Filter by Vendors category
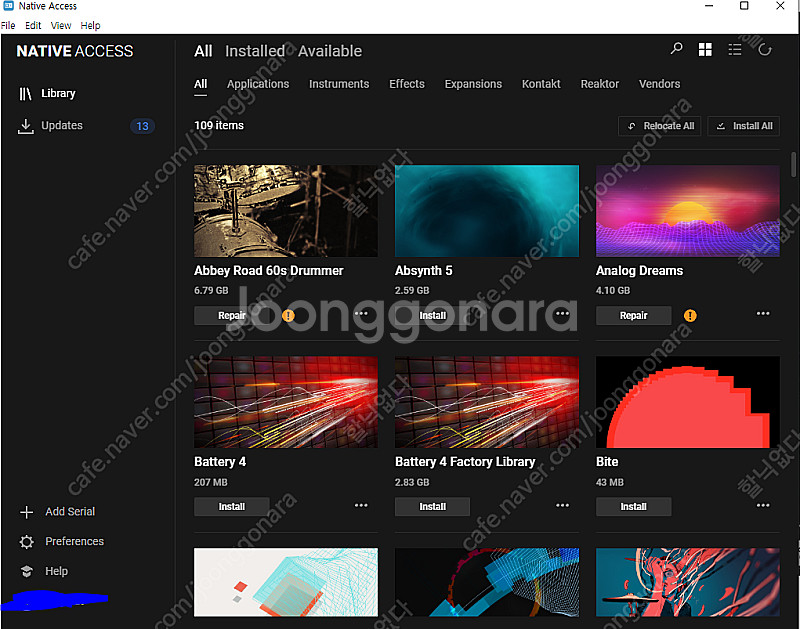This screenshot has height=629, width=800. [x=660, y=84]
